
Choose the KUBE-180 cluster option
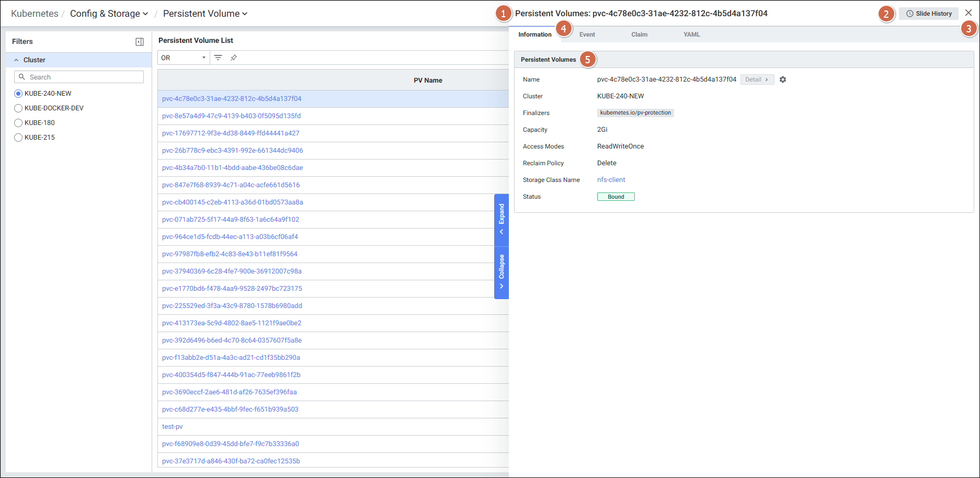point(18,123)
